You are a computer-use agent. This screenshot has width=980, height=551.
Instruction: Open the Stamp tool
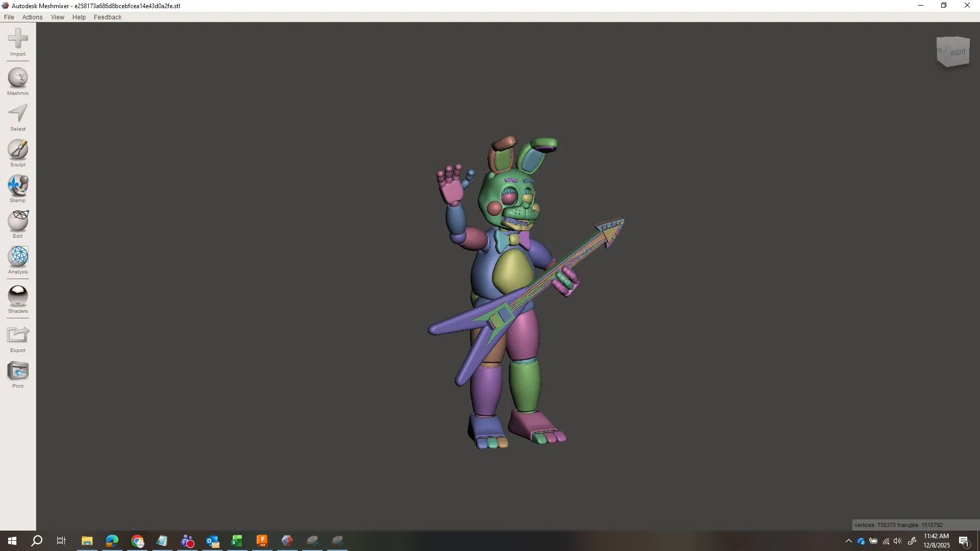point(17,188)
